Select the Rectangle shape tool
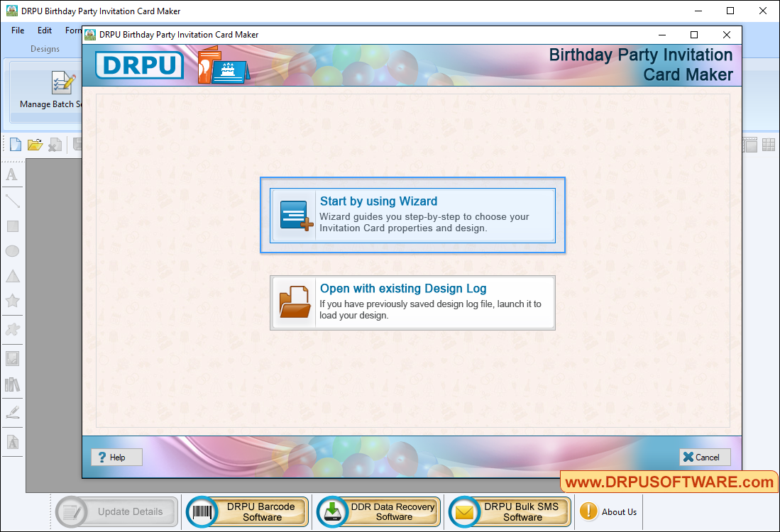The height and width of the screenshot is (532, 780). click(x=12, y=226)
